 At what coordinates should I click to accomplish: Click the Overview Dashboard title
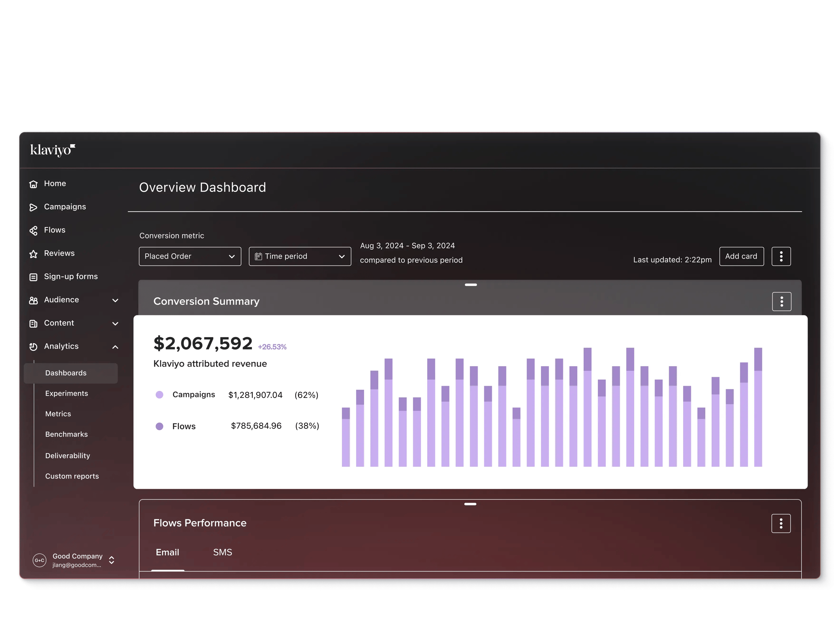point(202,187)
